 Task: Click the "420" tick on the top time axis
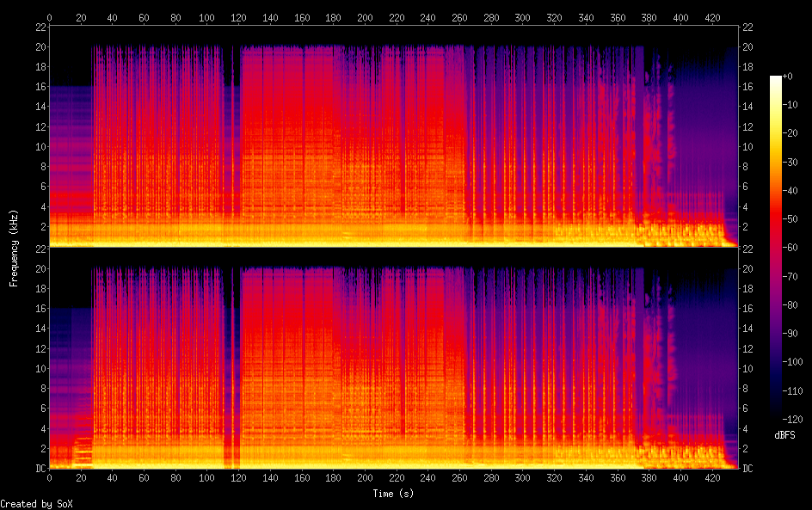[712, 17]
